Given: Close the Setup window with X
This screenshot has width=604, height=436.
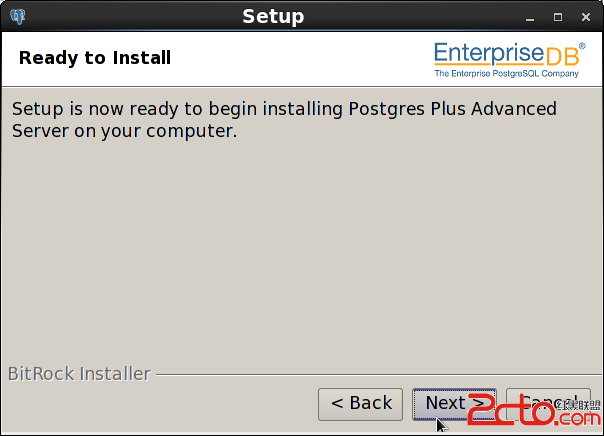Looking at the screenshot, I should [586, 17].
